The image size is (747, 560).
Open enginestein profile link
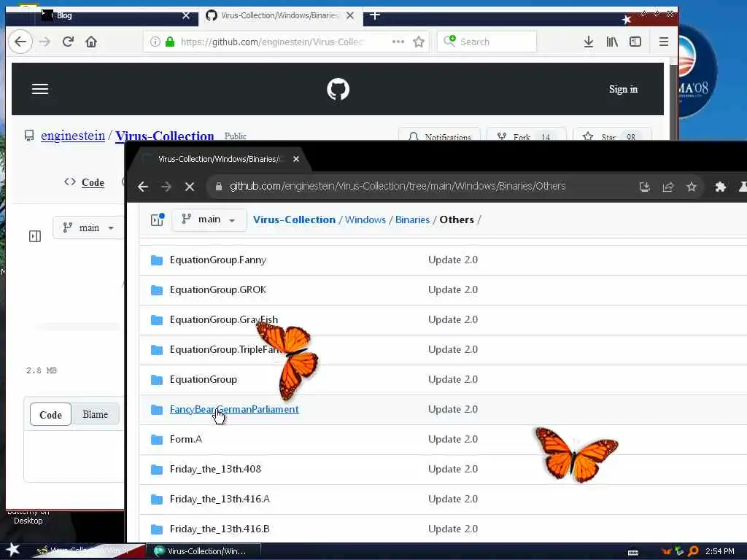pos(73,136)
